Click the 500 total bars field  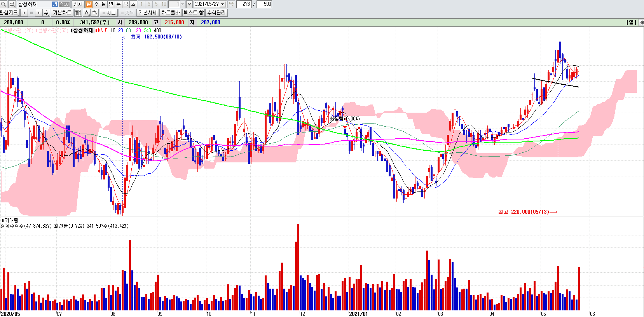pos(264,4)
